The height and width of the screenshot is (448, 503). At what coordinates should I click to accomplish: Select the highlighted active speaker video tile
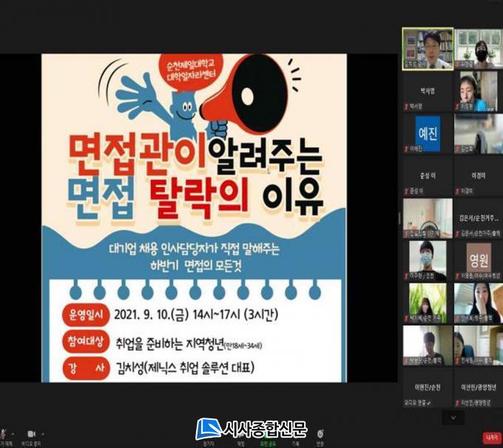[x=426, y=48]
